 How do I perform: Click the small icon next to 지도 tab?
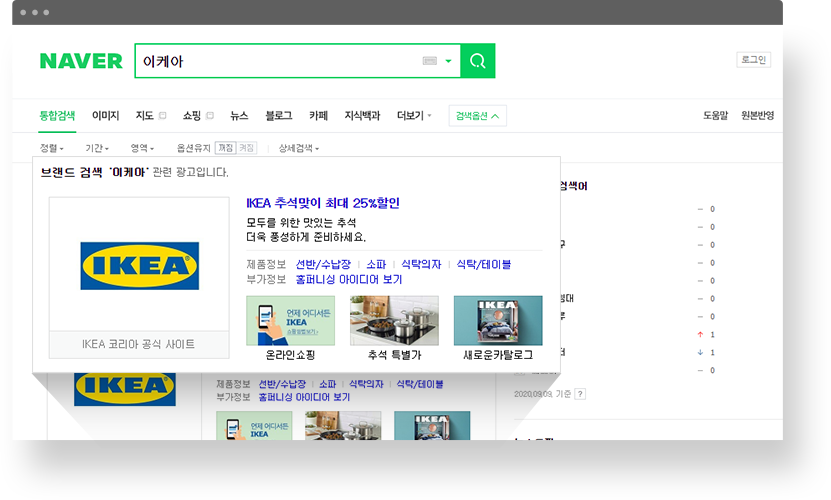(x=162, y=116)
